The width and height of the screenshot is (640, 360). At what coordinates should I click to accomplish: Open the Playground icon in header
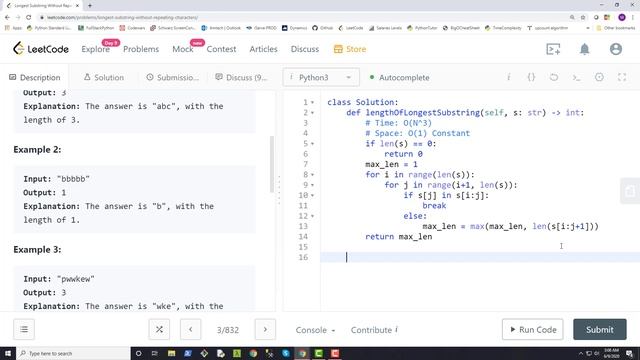point(553,49)
